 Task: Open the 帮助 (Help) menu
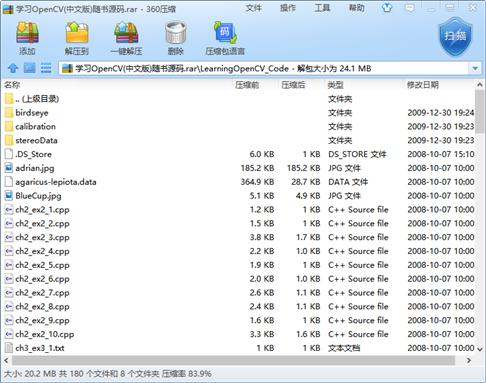pos(356,8)
